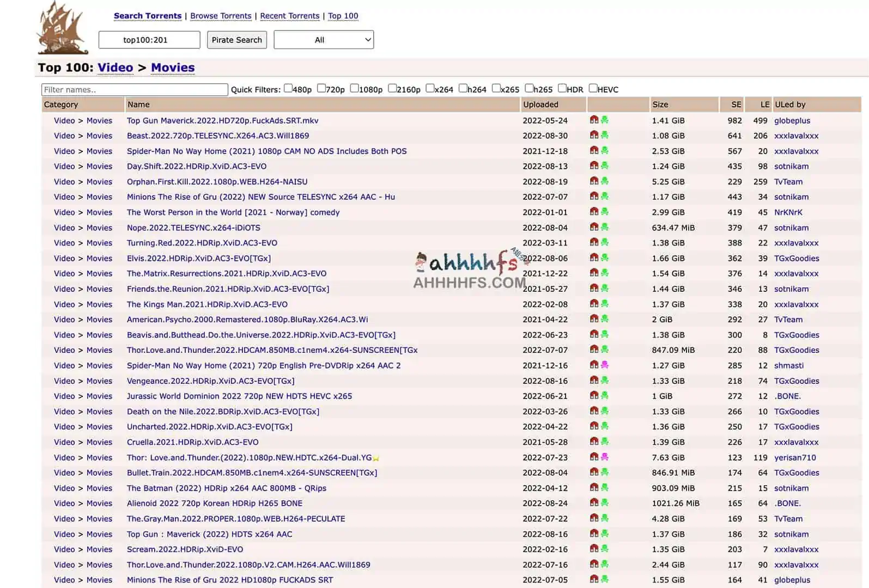Tick the HEVC quick filter checkbox
This screenshot has height=588, width=869.
[593, 88]
